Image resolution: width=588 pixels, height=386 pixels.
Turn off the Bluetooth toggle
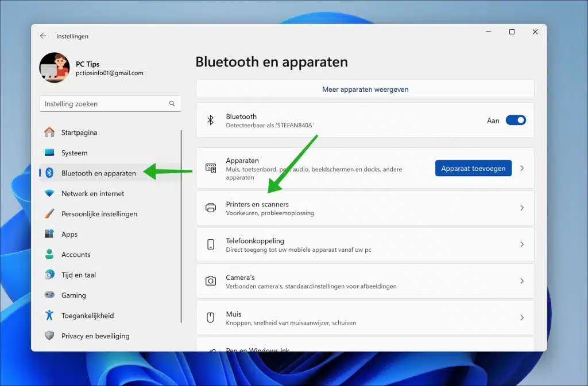tap(516, 120)
